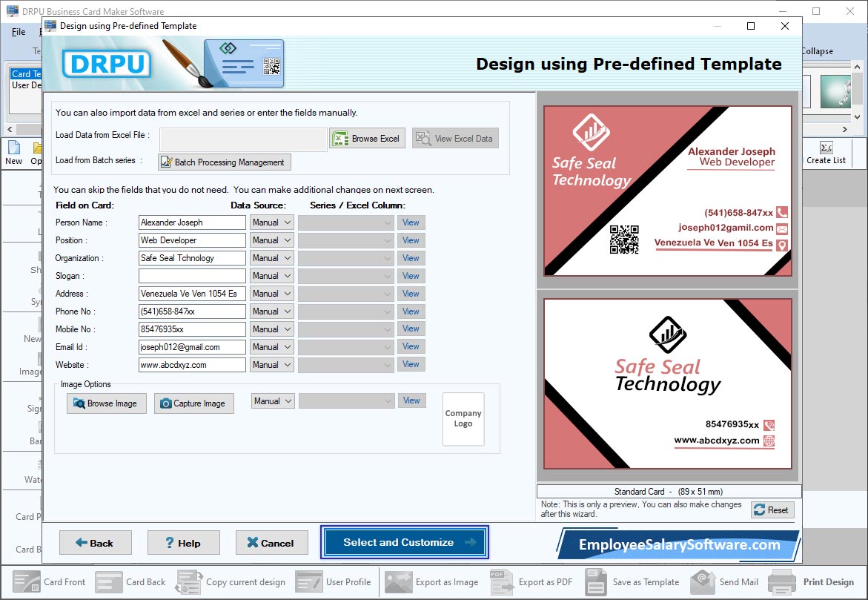Open Person Name series column dropdown
Viewport: 868px width, 600px height.
pos(346,222)
